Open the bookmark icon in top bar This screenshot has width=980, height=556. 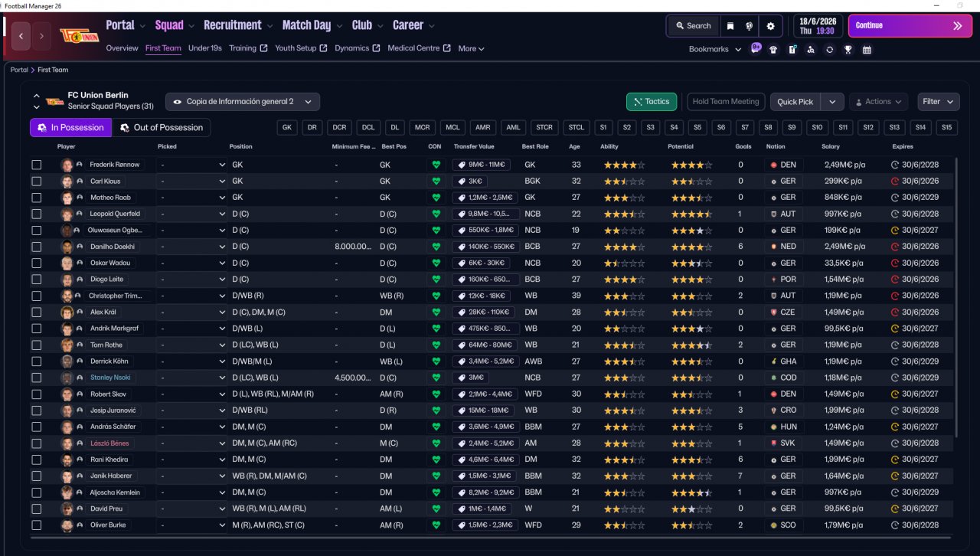point(730,26)
